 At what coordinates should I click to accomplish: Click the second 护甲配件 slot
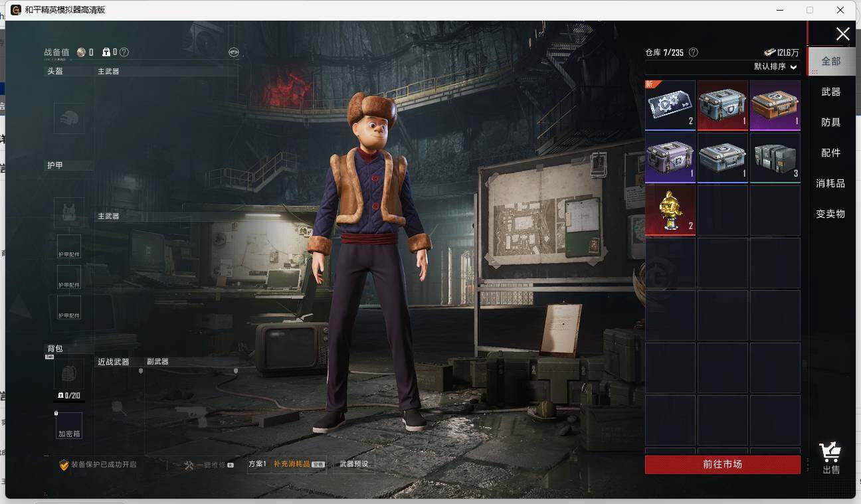pyautogui.click(x=69, y=278)
